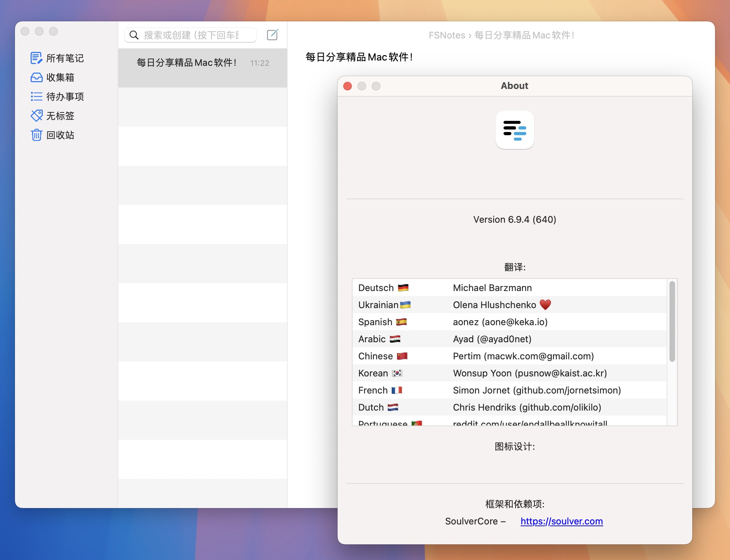Viewport: 730px width, 560px height.
Task: Open the note 每日分享精品Mac软件! in list
Action: click(203, 68)
